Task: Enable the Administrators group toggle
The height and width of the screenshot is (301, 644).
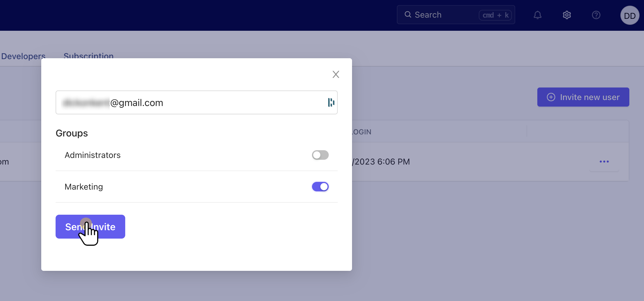Action: click(x=320, y=155)
